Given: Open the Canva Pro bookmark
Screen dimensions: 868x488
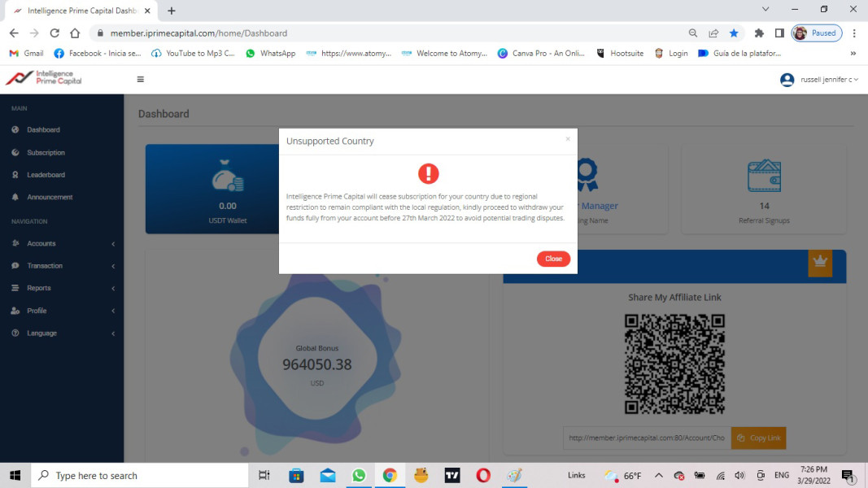Looking at the screenshot, I should coord(541,53).
